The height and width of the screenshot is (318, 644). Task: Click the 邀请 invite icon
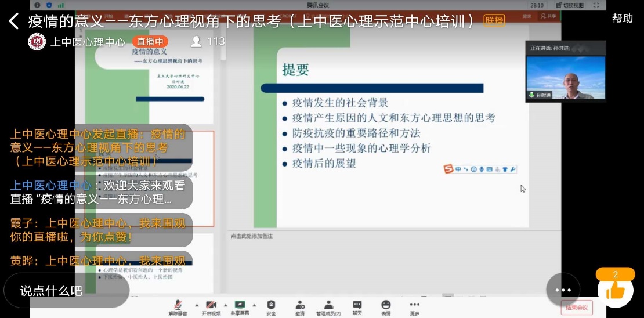[300, 307]
